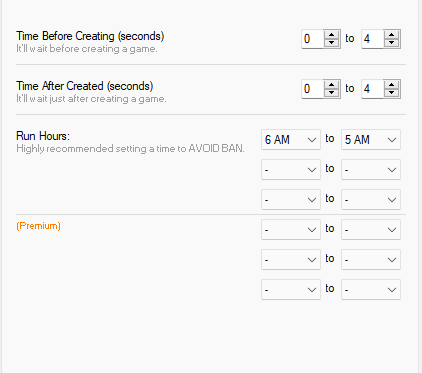Open the 5 AM Run Hours end dropdown
The height and width of the screenshot is (373, 422).
371,139
